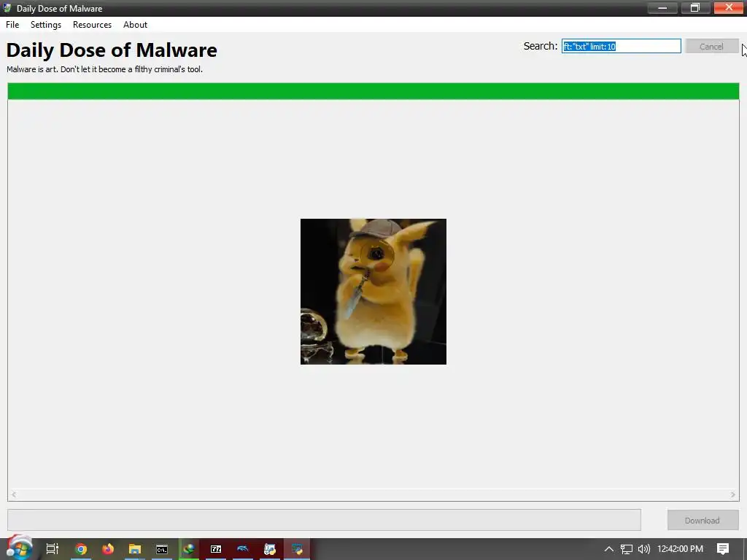Open the About menu
Viewport: 747px width, 560px height.
click(x=135, y=25)
